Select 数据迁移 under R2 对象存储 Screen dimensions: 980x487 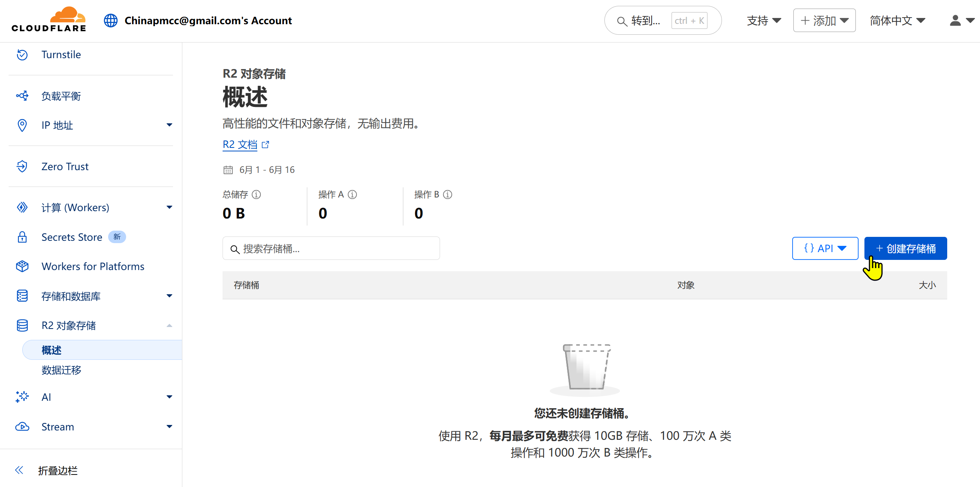[x=62, y=370]
